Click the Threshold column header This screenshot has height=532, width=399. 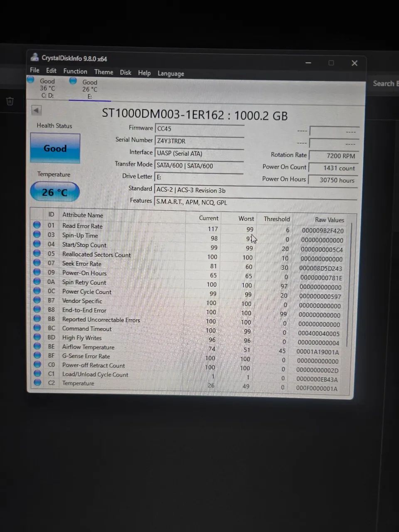[x=277, y=219]
